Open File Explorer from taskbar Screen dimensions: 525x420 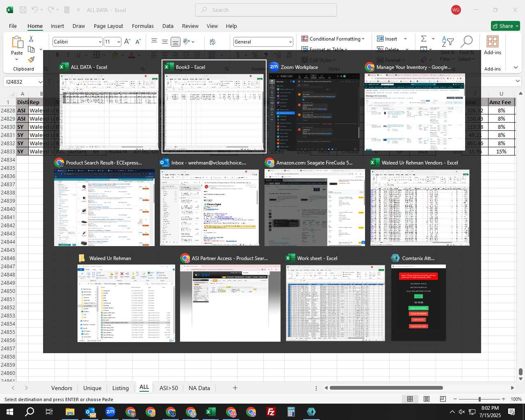pyautogui.click(x=70, y=412)
